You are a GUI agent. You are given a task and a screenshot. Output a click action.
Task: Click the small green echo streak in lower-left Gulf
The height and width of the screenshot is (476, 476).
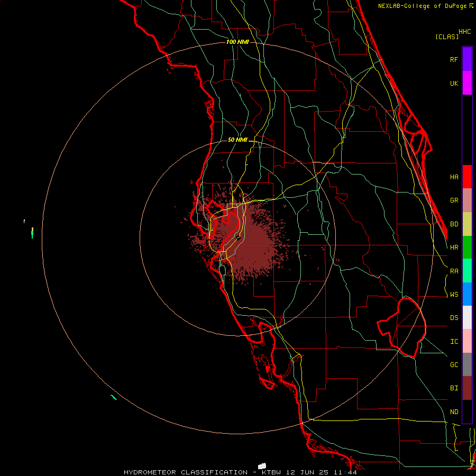click(x=114, y=397)
